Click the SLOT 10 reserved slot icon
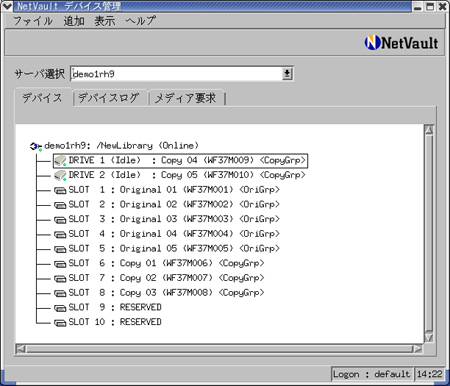Viewport: 450px width, 386px height. point(60,323)
